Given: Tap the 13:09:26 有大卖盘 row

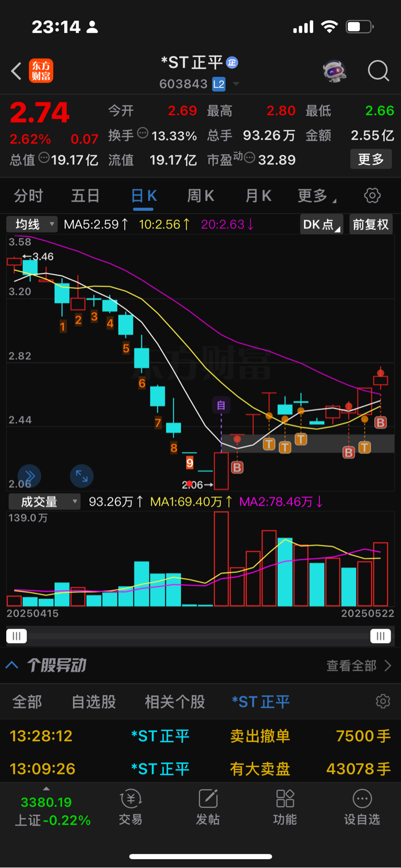Looking at the screenshot, I should coord(200,768).
